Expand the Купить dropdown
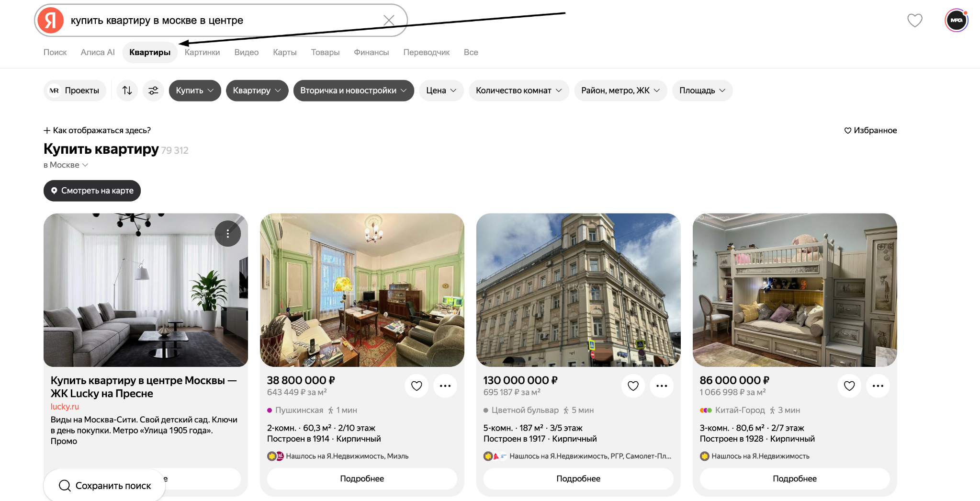 click(195, 91)
